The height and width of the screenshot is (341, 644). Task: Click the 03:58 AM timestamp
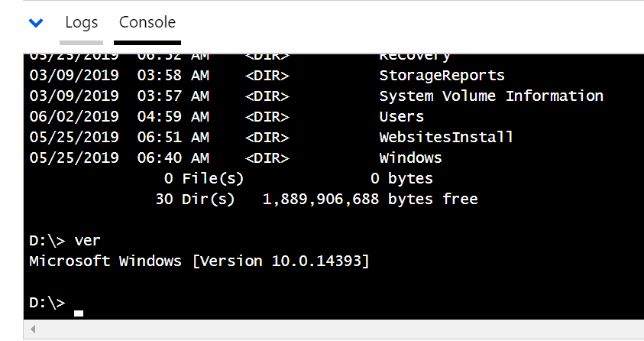pyautogui.click(x=173, y=76)
